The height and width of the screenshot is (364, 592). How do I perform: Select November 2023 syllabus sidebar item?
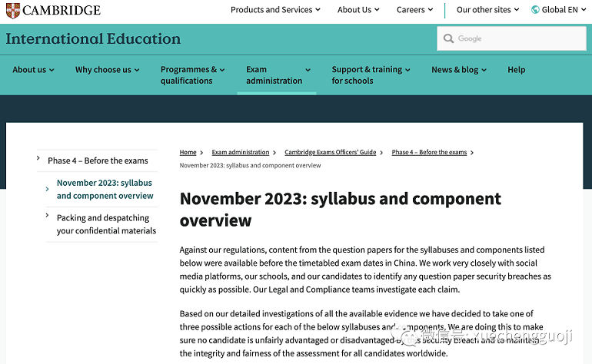pyautogui.click(x=105, y=190)
